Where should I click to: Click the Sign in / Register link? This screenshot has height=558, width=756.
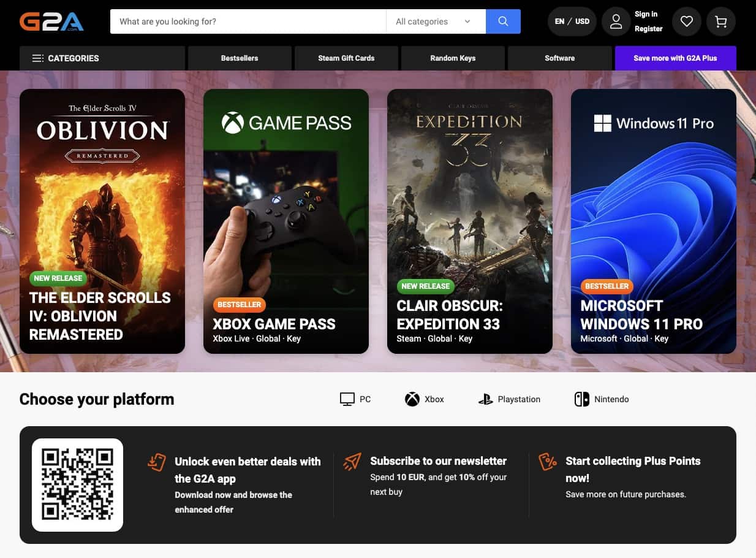pos(646,21)
